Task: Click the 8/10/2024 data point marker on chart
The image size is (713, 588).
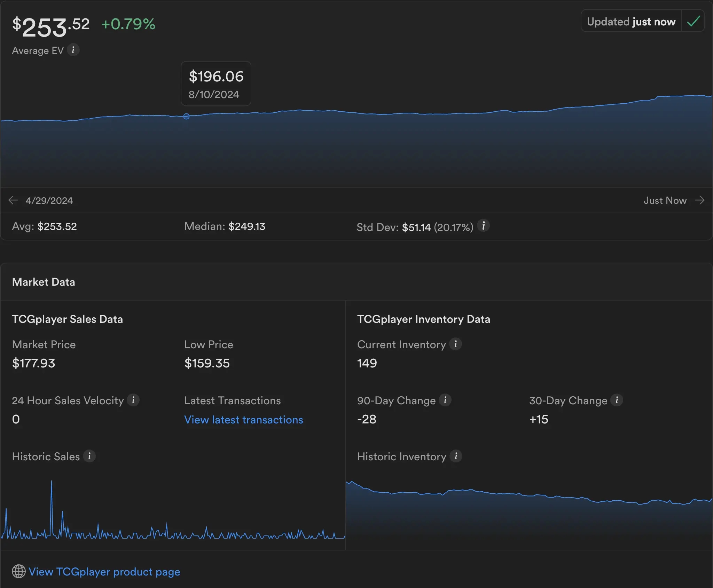Action: (187, 116)
